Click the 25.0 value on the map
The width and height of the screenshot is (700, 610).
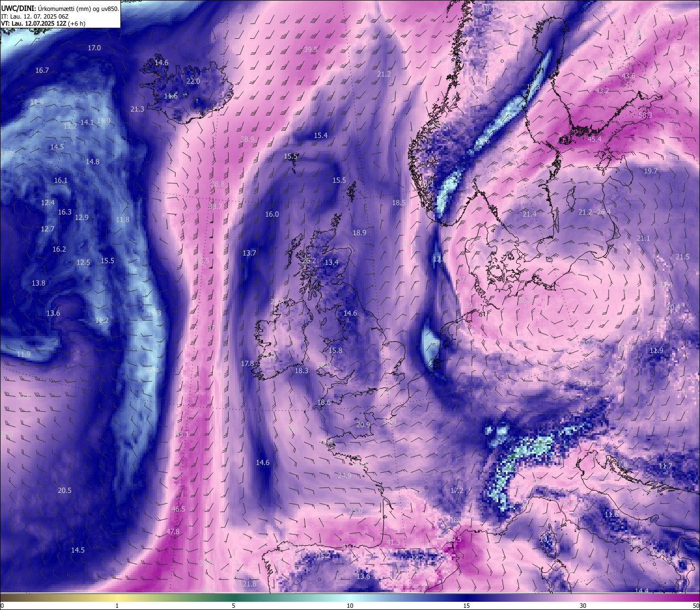coord(355,511)
